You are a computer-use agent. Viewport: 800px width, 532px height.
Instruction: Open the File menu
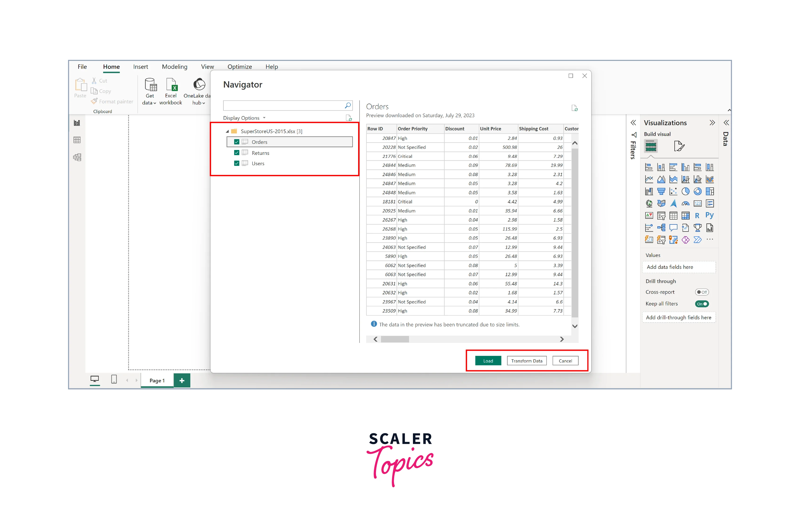(82, 67)
